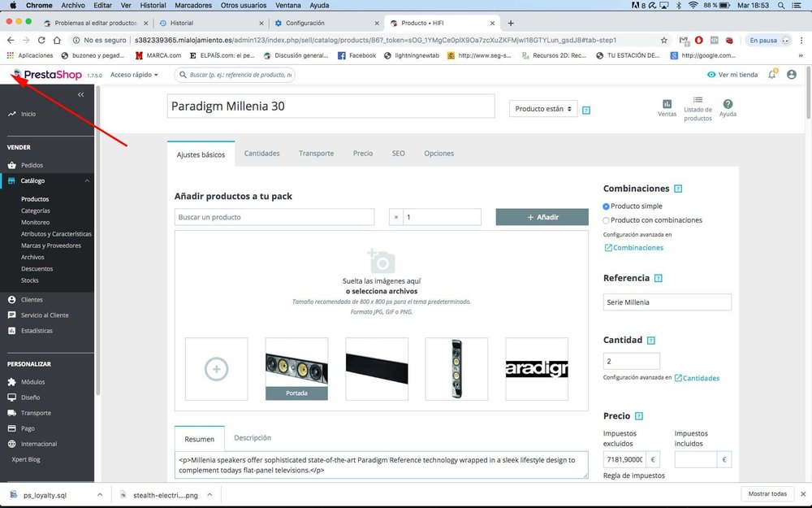Click Mostrar todas downloads button
This screenshot has width=812, height=508.
pos(767,494)
